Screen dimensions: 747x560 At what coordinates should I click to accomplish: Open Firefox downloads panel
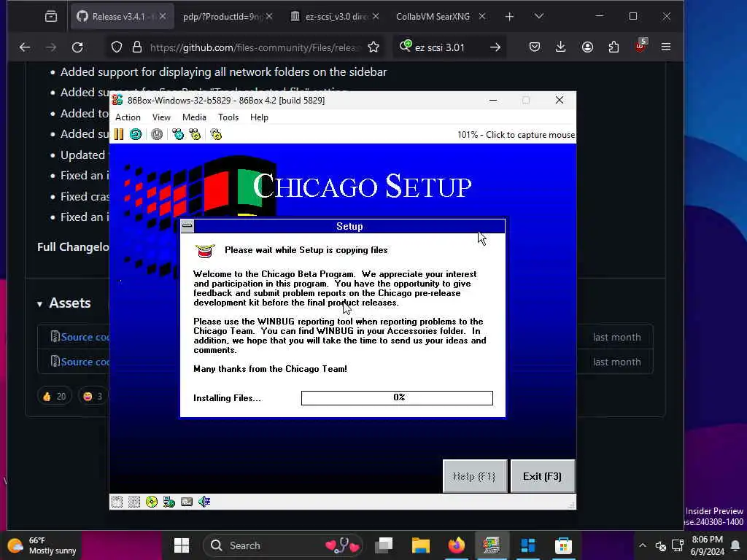(x=561, y=47)
